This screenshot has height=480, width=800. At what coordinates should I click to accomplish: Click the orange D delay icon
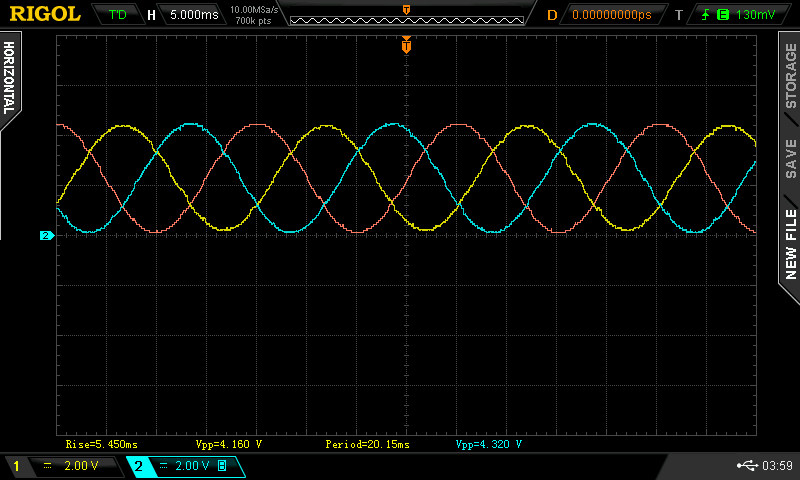tap(551, 15)
